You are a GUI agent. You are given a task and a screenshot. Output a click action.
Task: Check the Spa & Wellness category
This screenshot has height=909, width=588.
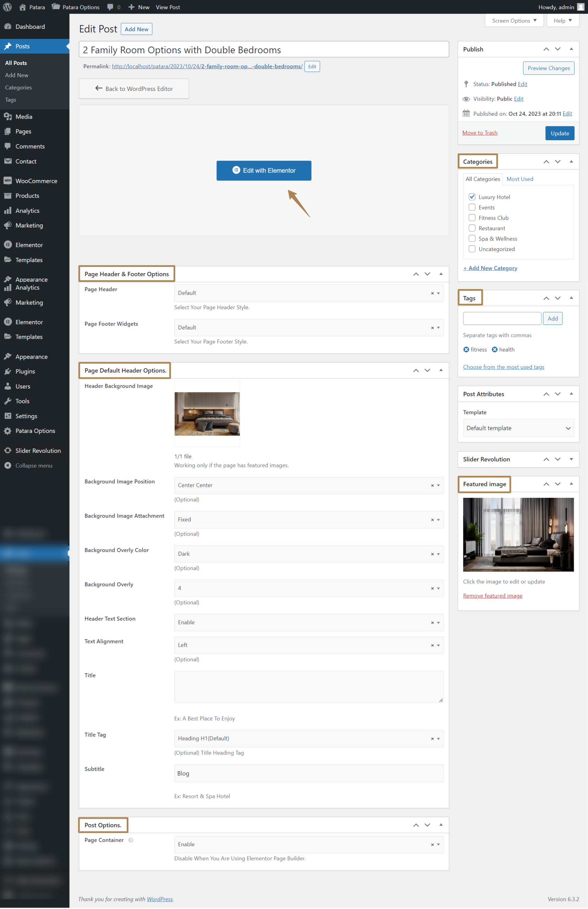tap(472, 238)
